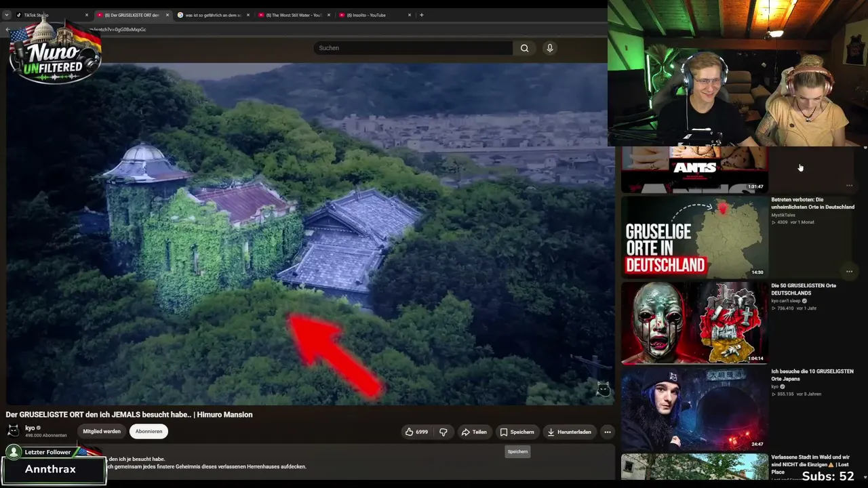Viewport: 868px width, 488px height.
Task: Open 'Ich besuche die 10 GRUSELIGSTEN' title
Action: pos(812,375)
